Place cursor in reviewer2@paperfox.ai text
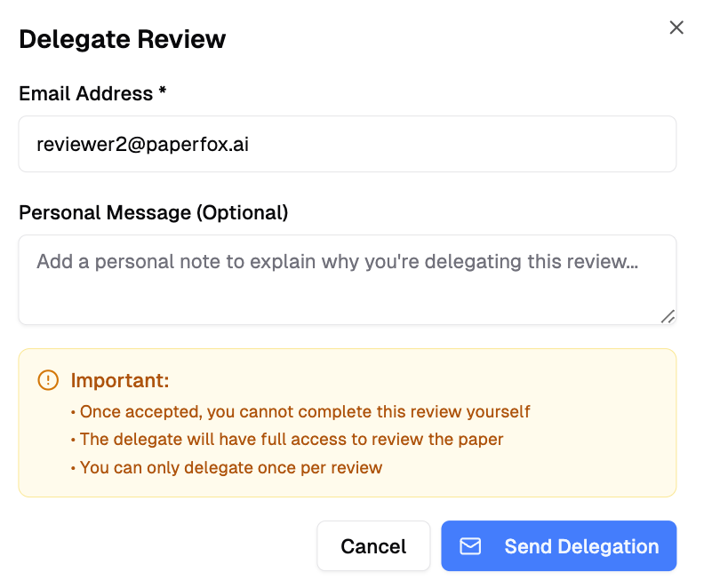The height and width of the screenshot is (588, 704). 142,144
